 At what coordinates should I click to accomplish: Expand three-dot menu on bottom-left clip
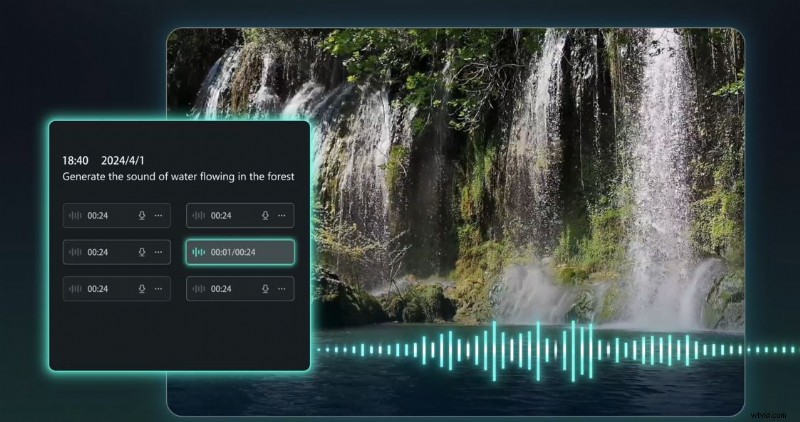click(158, 289)
